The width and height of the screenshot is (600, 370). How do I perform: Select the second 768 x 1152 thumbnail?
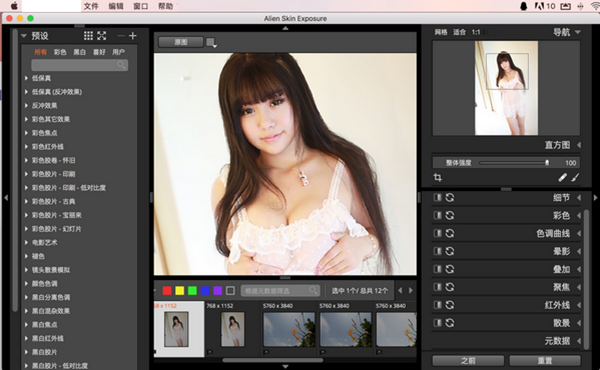(233, 329)
